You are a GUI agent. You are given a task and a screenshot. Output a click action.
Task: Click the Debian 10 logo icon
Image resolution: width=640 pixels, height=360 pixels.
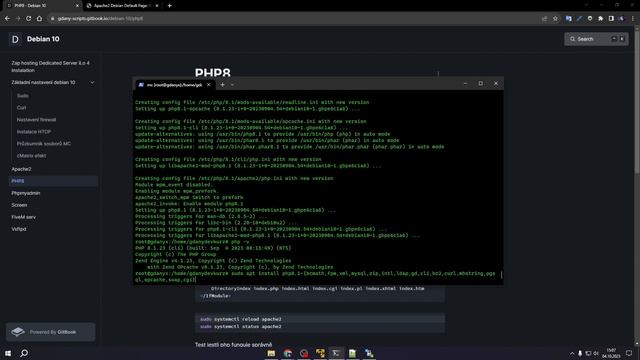point(15,39)
